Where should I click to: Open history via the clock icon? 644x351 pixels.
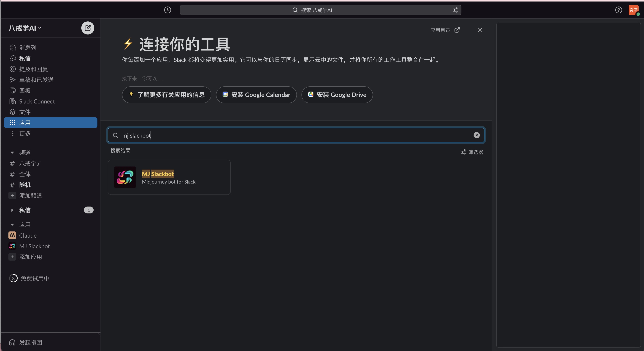[167, 10]
